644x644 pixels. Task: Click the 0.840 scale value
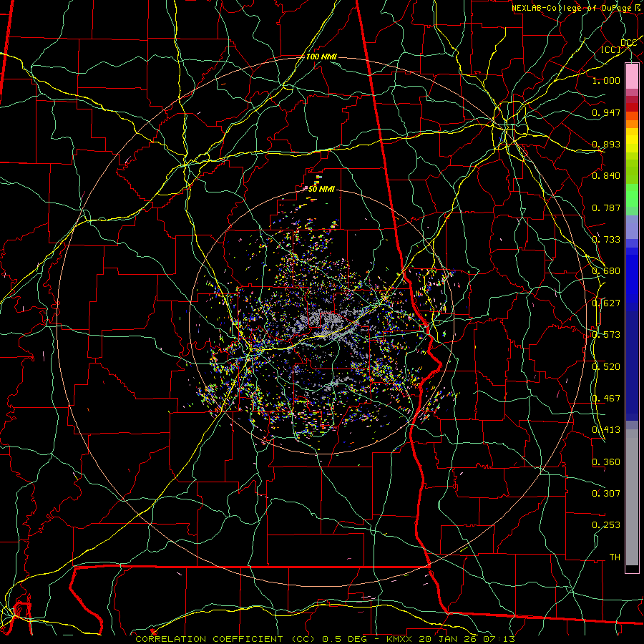pyautogui.click(x=606, y=176)
